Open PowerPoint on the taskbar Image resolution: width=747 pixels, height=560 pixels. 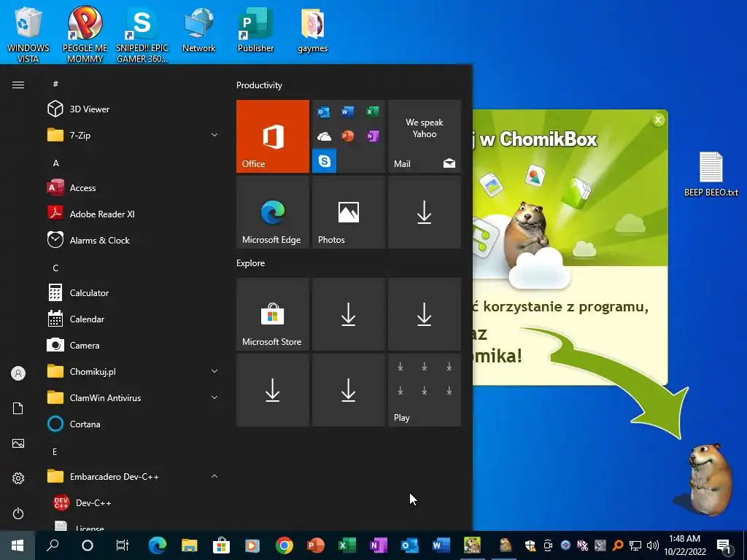(x=315, y=545)
